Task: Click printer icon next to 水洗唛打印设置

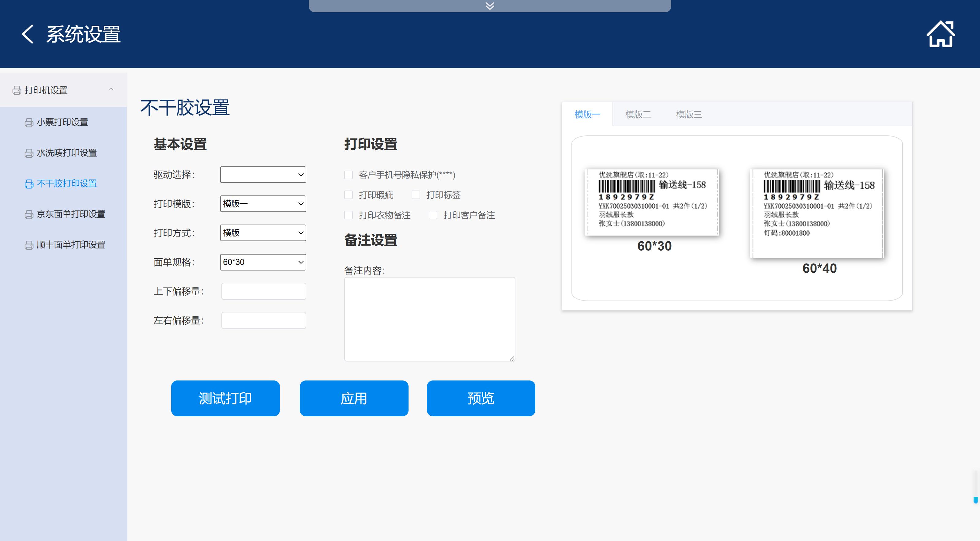Action: coord(29,153)
